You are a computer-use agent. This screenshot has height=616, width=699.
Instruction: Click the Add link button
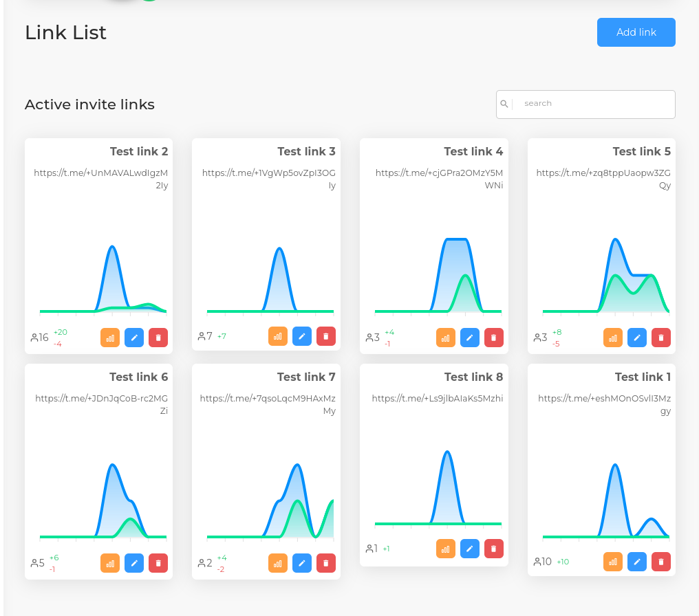(636, 32)
